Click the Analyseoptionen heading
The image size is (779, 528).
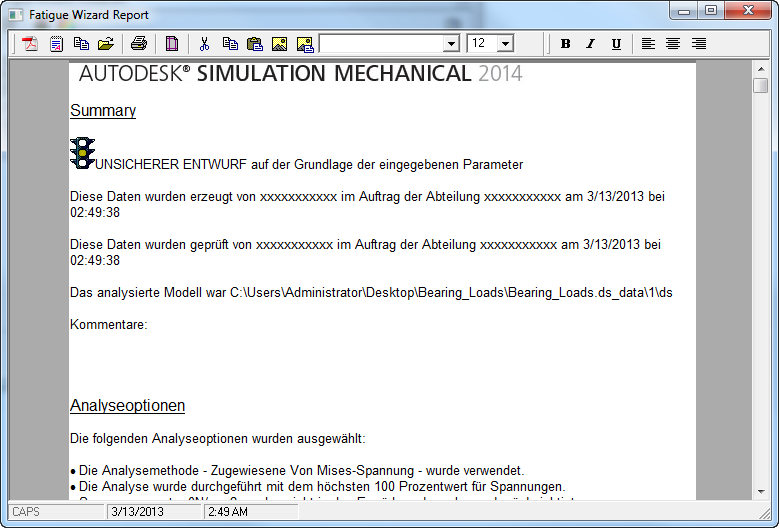[x=127, y=405]
